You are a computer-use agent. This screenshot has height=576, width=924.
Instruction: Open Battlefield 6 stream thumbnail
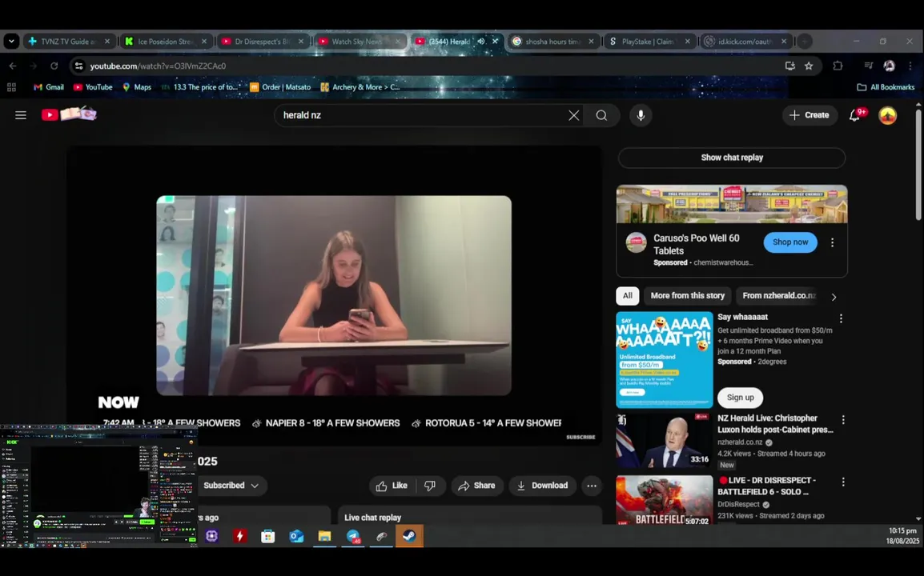(x=664, y=500)
